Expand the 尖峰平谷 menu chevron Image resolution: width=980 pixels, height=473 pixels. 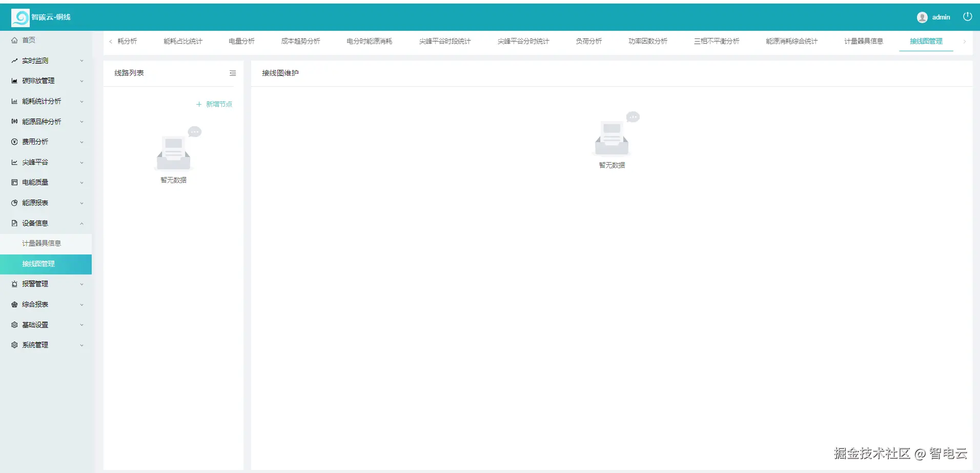(x=81, y=163)
